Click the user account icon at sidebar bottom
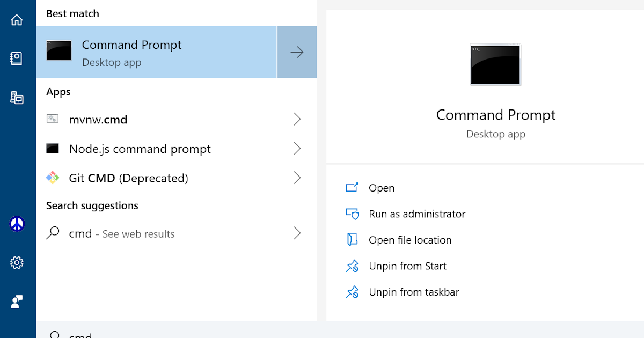 pyautogui.click(x=17, y=302)
